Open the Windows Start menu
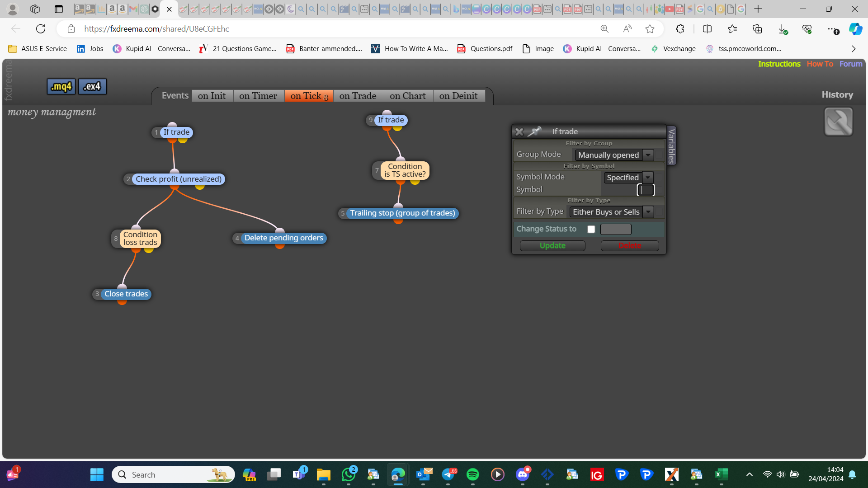This screenshot has width=868, height=488. tap(97, 474)
